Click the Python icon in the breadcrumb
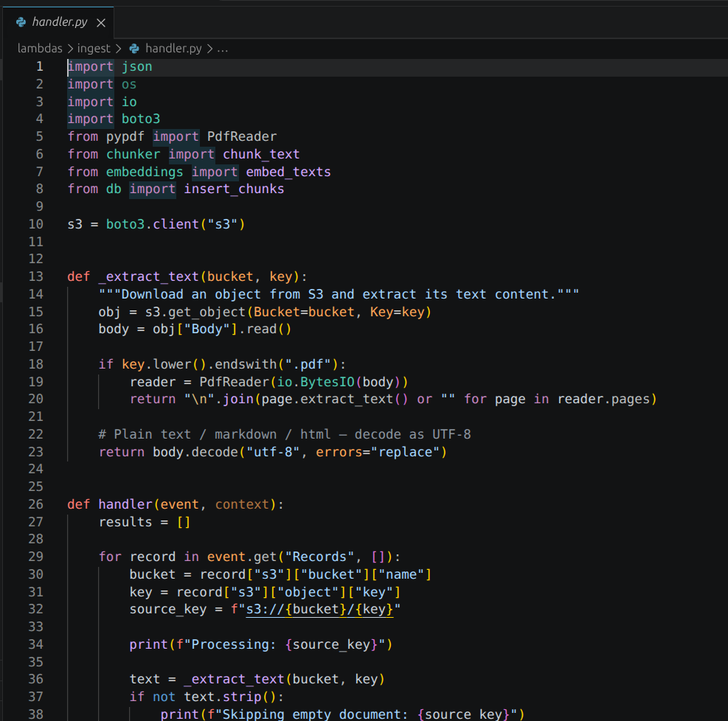This screenshot has height=721, width=728. pos(134,49)
